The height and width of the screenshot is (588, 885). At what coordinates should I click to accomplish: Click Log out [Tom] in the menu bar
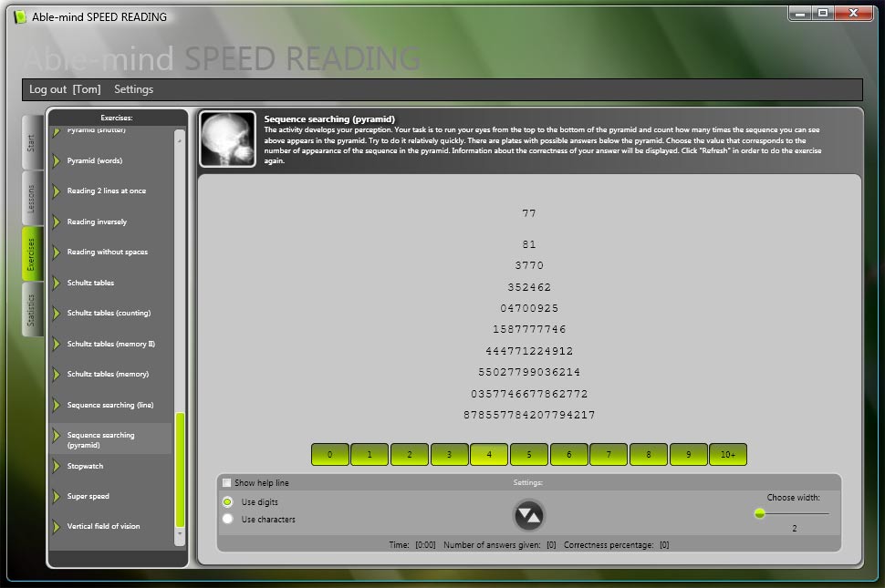(65, 89)
